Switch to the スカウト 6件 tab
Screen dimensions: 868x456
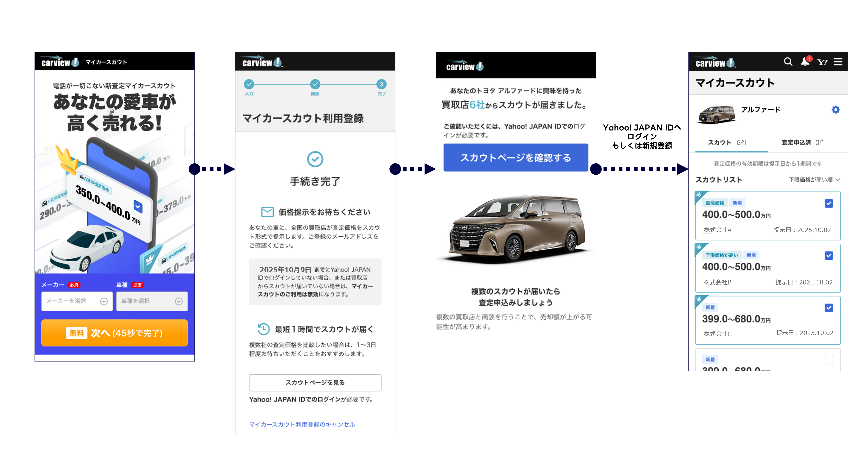(728, 142)
